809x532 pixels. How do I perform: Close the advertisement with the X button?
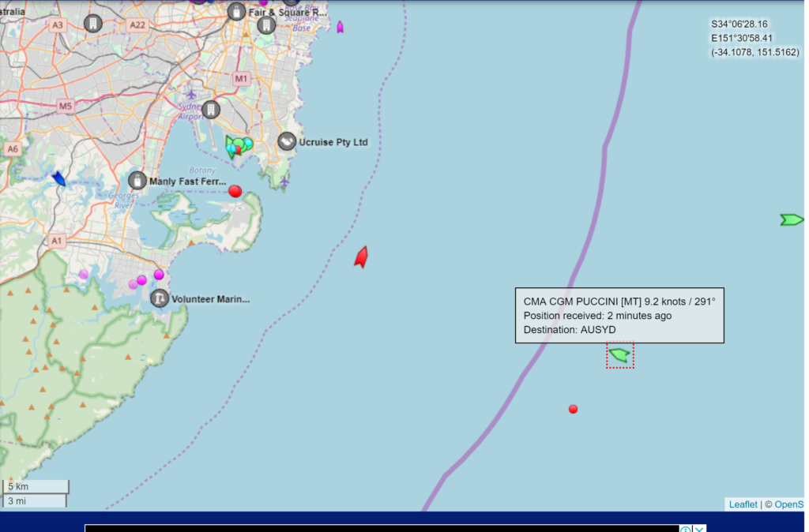coord(699,529)
